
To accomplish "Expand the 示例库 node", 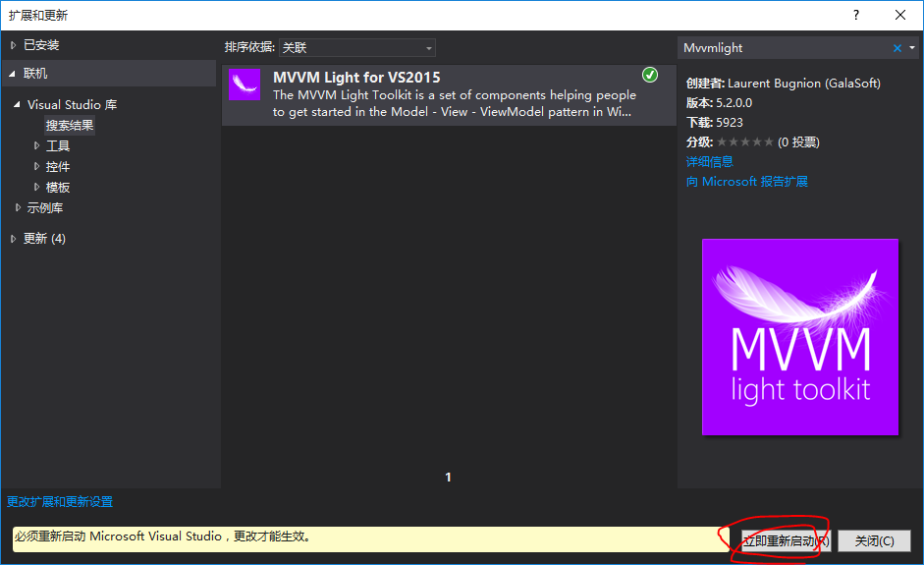I will (18, 207).
